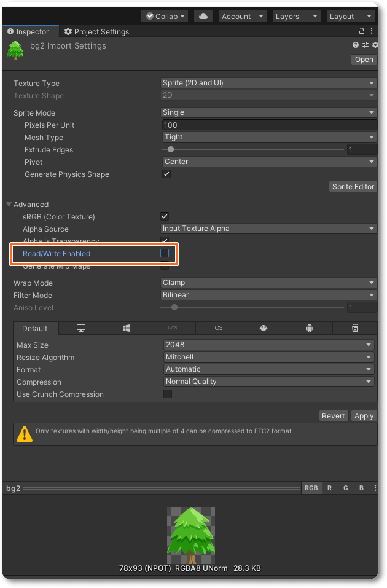Open the Collab dropdown
Viewport: 387px width, 588px height.
(x=165, y=16)
